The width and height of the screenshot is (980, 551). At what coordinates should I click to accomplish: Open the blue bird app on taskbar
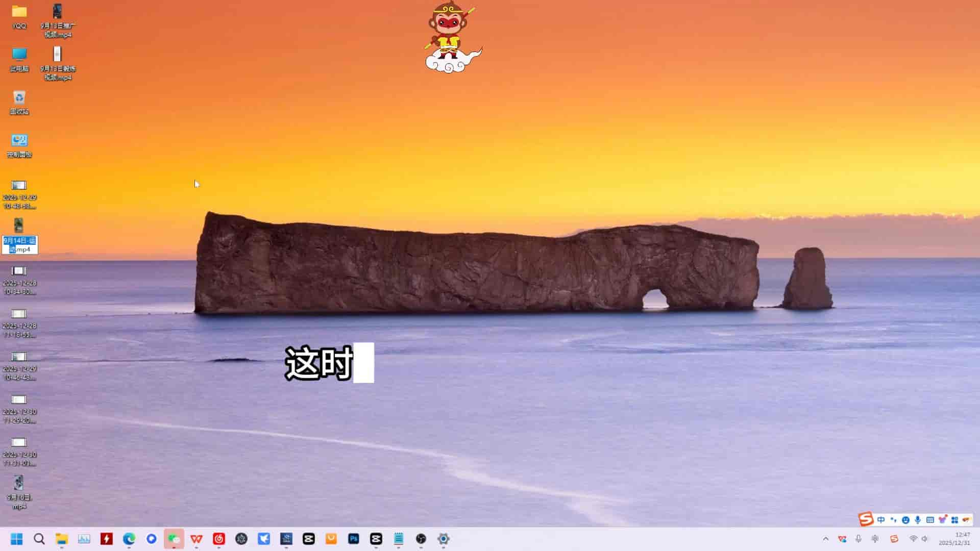pyautogui.click(x=264, y=539)
